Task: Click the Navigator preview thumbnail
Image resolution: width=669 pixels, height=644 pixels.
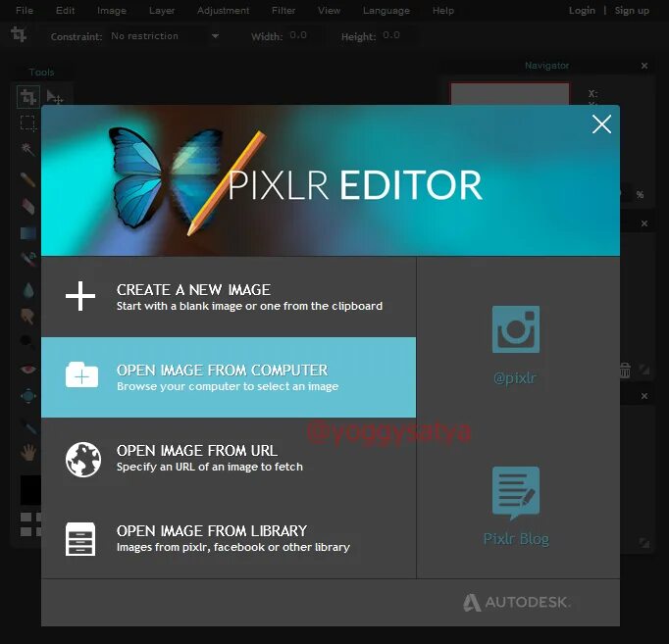Action: (510, 94)
